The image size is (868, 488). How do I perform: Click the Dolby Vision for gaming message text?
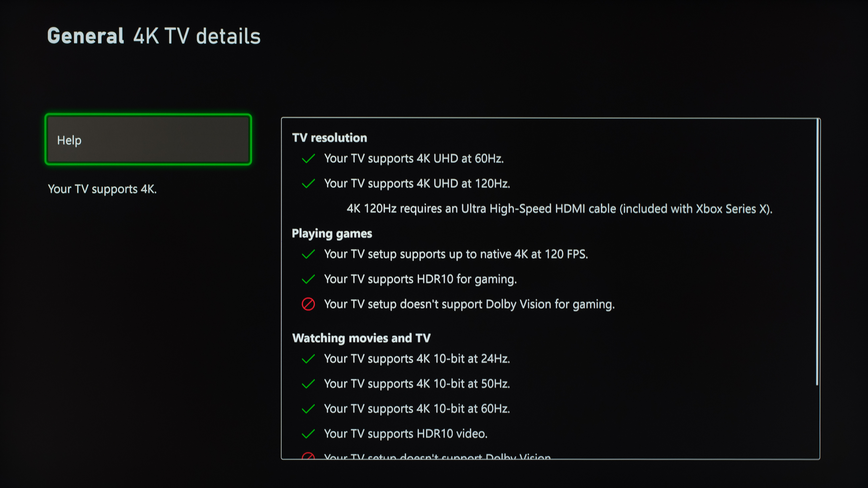(469, 304)
